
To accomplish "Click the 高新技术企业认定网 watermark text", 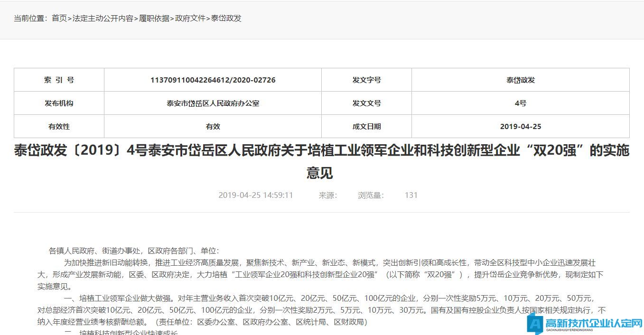I will pos(593,324).
